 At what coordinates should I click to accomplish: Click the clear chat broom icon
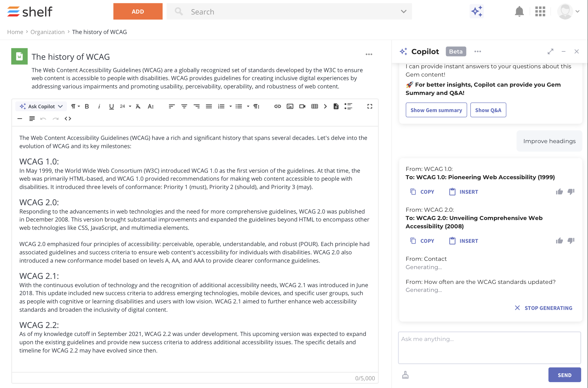[405, 375]
